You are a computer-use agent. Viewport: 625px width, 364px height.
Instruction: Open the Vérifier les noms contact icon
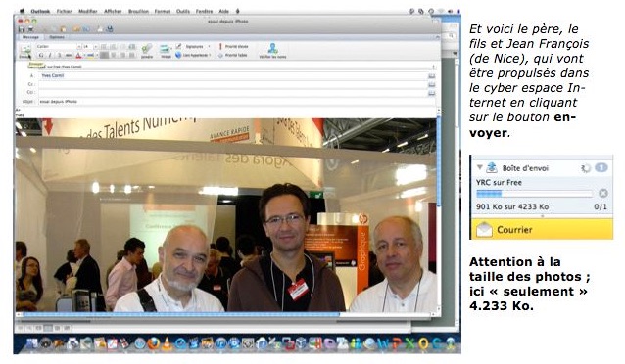coord(272,51)
